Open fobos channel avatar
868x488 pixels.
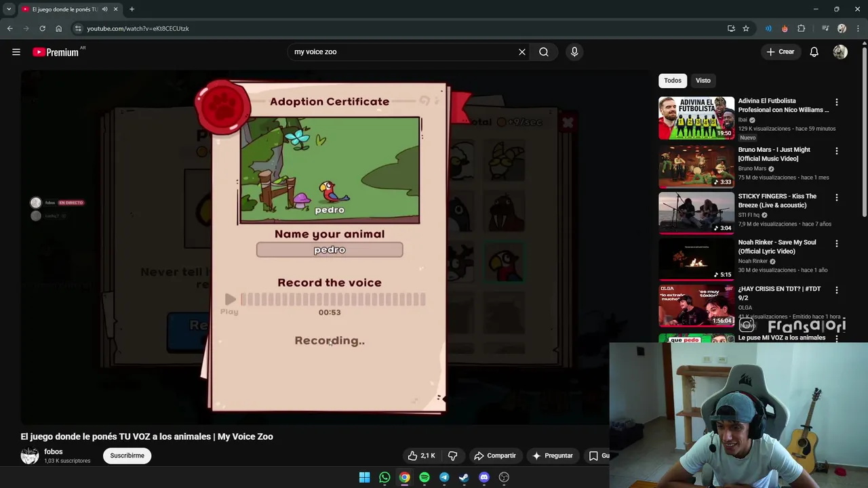tap(30, 455)
